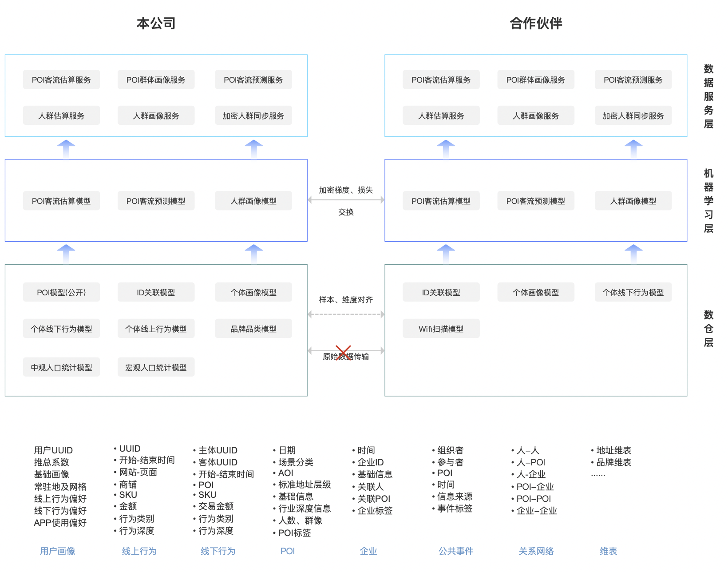Select the 客体UUID bullet item
Viewport: 728px width, 572px height.
click(215, 462)
